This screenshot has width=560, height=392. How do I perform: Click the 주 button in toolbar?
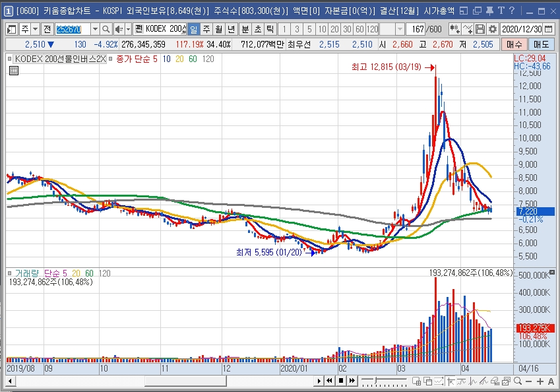pos(25,29)
